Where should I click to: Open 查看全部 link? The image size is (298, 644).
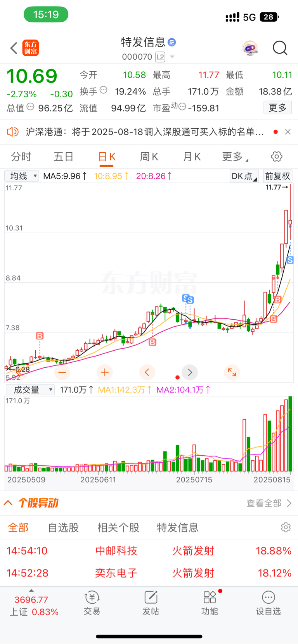[x=269, y=503]
